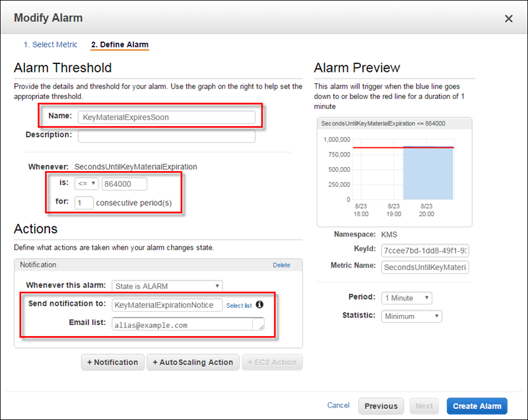Image resolution: width=528 pixels, height=420 pixels.
Task: Click the consecutive periods number field
Action: [x=84, y=203]
